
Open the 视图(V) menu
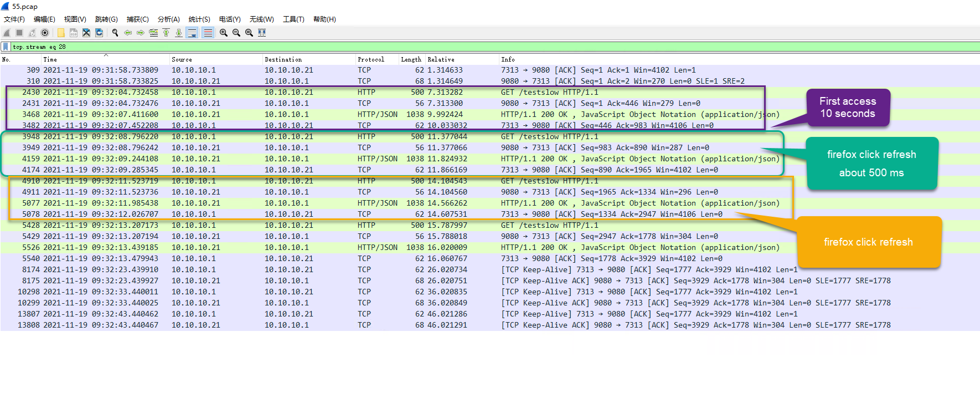point(75,19)
